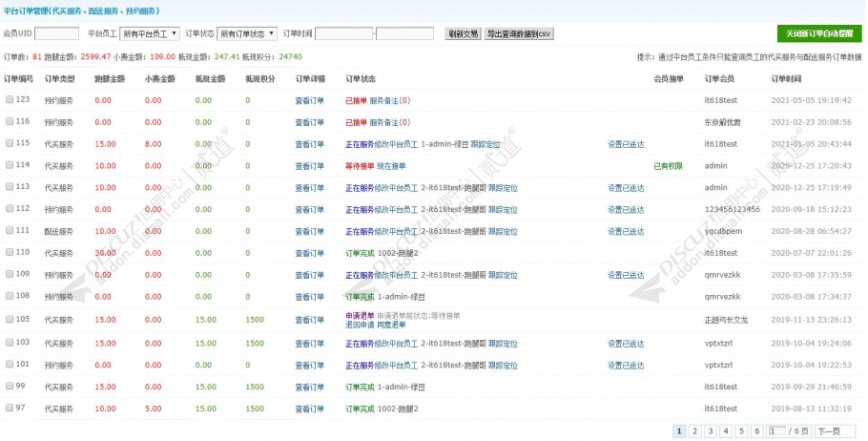This screenshot has width=868, height=441.
Task: Select order 115 checkbox
Action: tap(10, 143)
